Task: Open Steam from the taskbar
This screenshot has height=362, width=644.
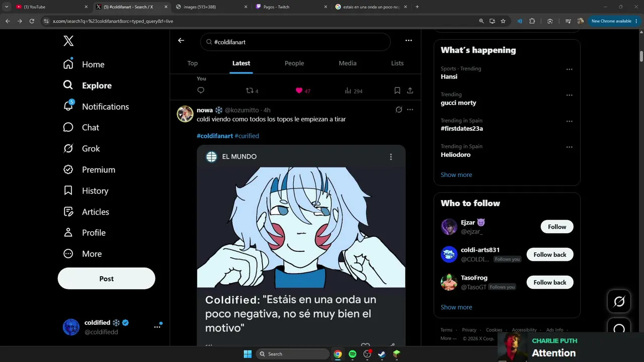Action: (382, 354)
